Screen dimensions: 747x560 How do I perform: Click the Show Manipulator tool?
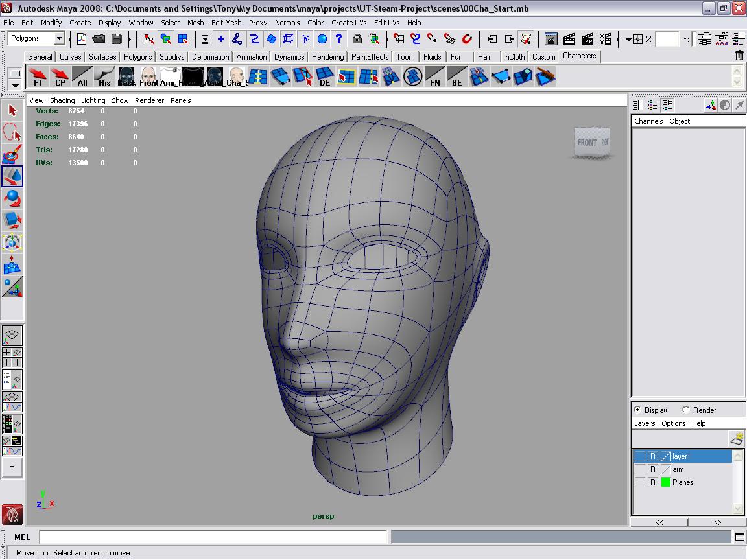tap(12, 287)
